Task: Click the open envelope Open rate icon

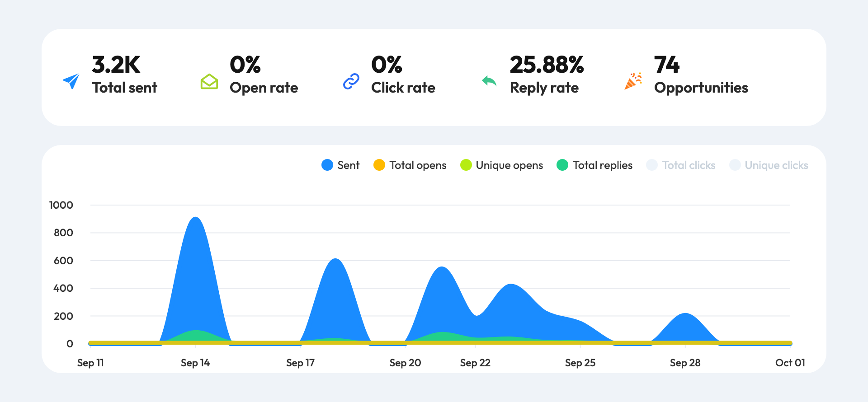Action: coord(209,81)
